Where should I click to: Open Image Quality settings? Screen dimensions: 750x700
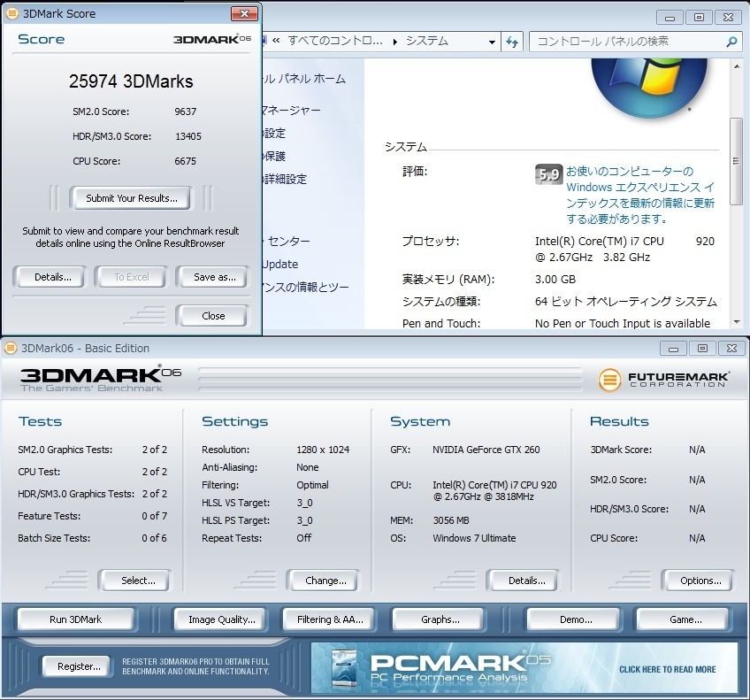221,619
